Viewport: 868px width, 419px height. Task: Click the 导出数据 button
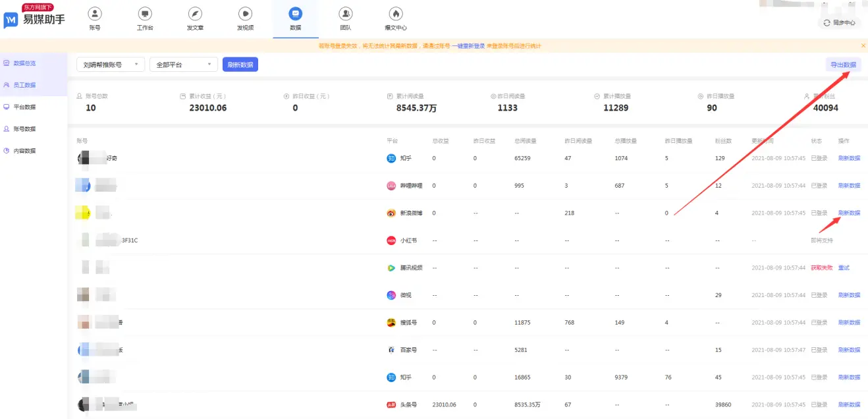coord(844,65)
